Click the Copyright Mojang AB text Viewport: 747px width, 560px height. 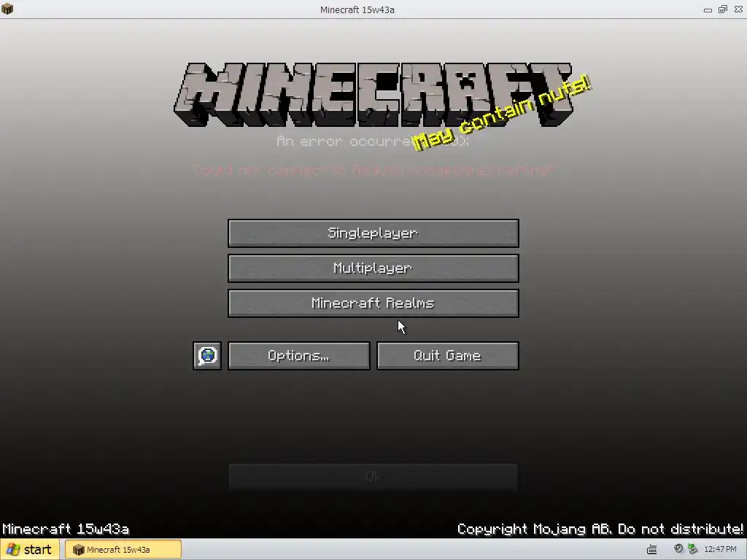click(600, 529)
